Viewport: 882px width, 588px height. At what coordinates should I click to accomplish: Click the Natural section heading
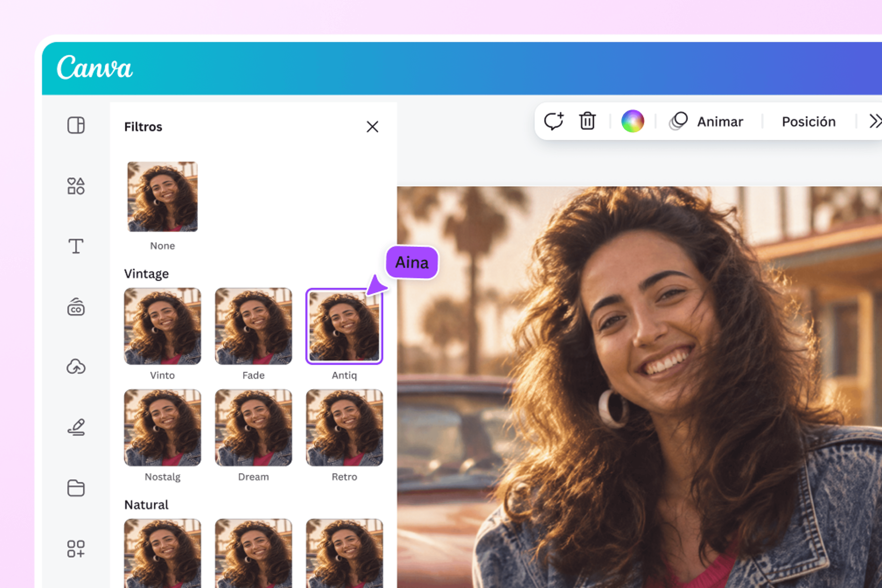coord(146,505)
